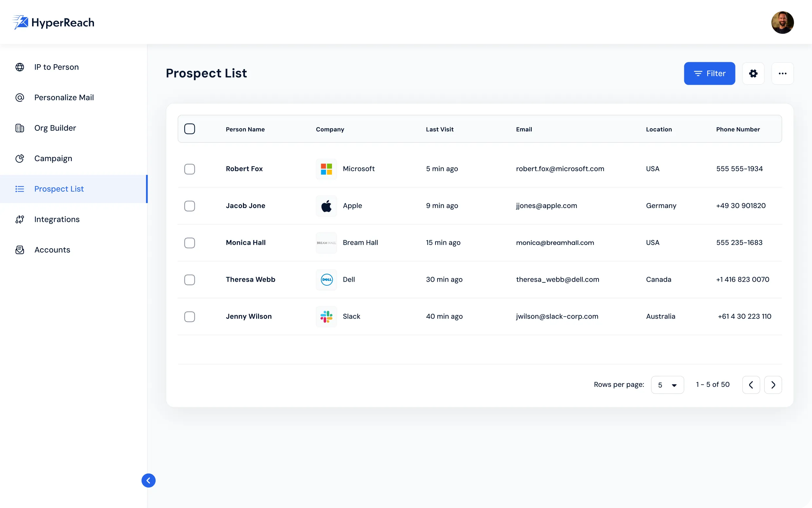Select the Jenny Wilson row checkbox

[x=189, y=316]
